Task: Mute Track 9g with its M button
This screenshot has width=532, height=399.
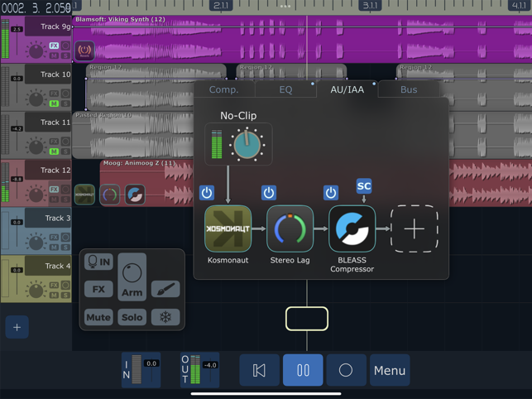Action: click(x=54, y=55)
